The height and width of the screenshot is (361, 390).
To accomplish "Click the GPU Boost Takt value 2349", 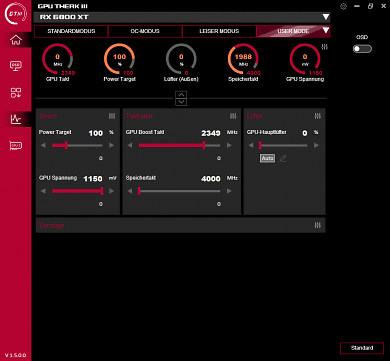I will 211,133.
